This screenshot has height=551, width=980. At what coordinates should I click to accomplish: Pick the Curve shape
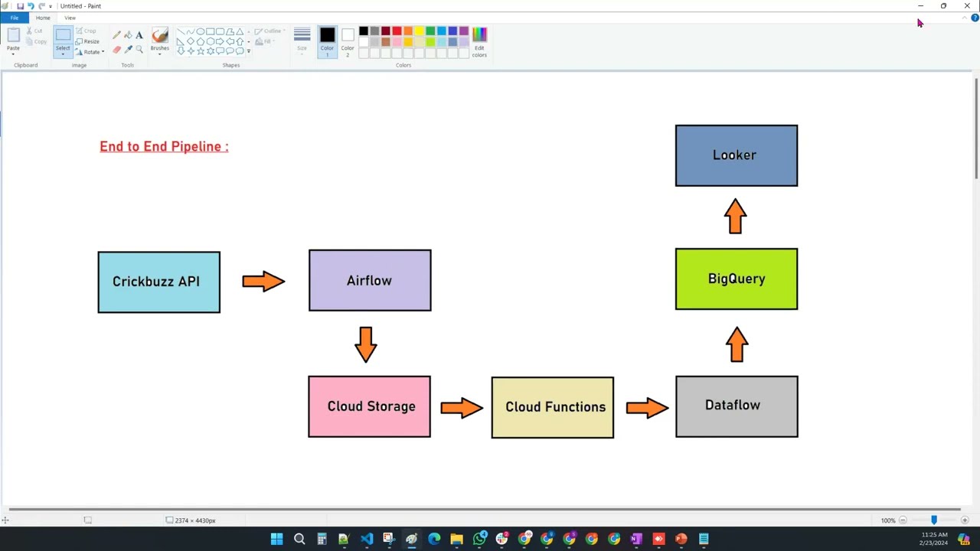tap(191, 31)
